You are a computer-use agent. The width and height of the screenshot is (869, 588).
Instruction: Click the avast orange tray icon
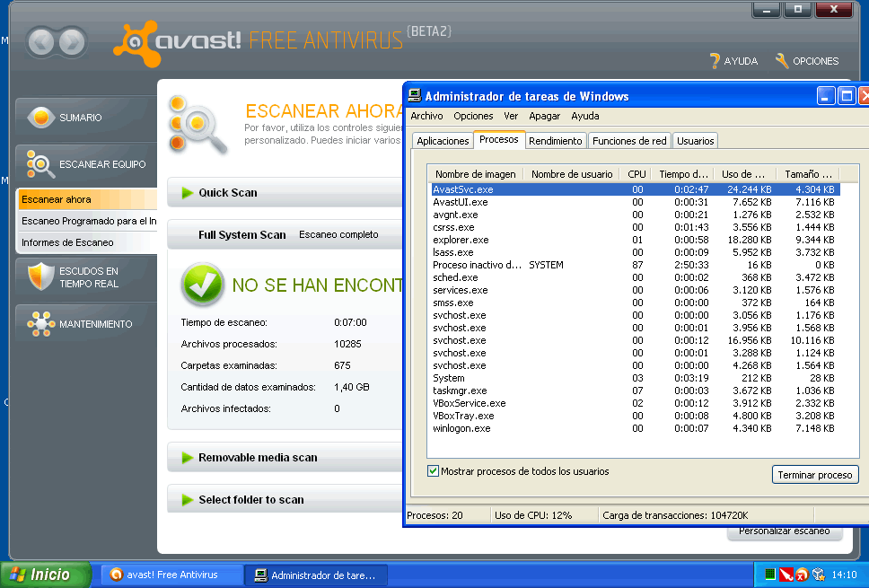tap(802, 575)
